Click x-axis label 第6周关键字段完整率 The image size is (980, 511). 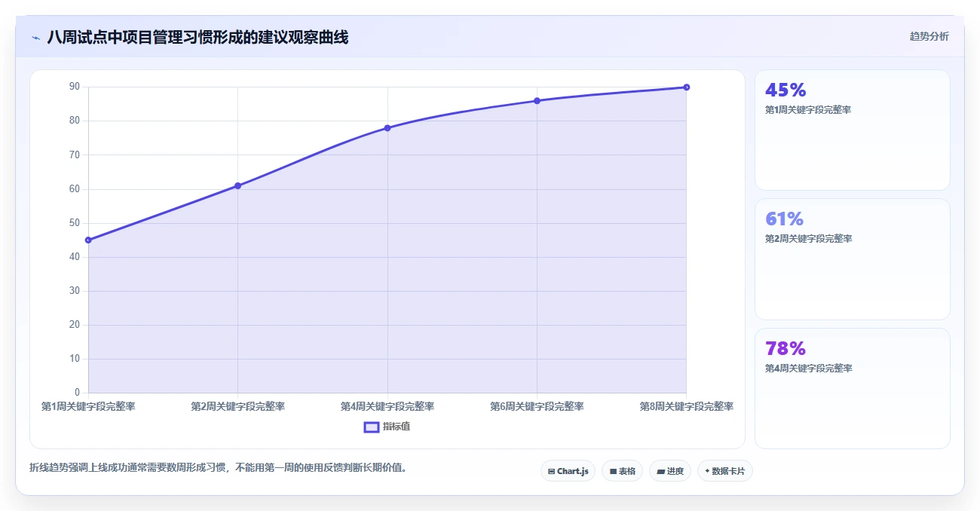point(537,406)
